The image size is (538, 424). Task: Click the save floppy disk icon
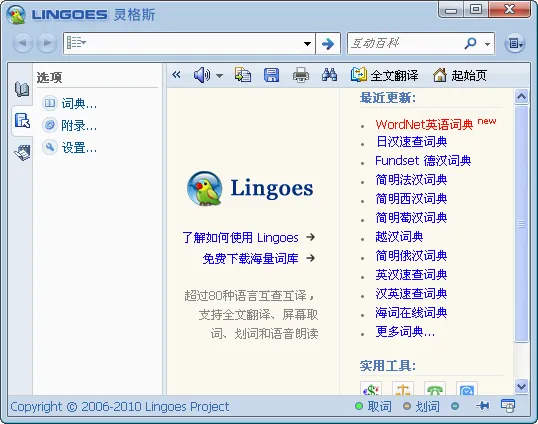(x=271, y=75)
